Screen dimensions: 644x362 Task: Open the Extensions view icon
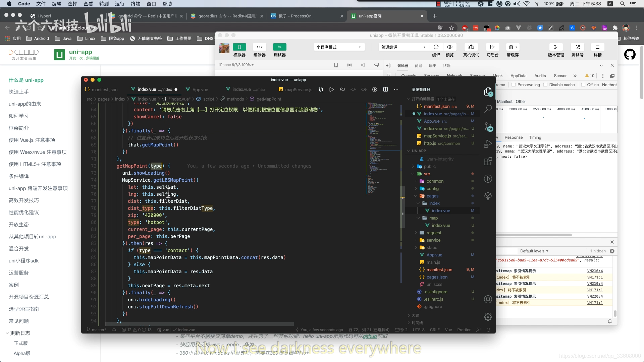(x=488, y=162)
